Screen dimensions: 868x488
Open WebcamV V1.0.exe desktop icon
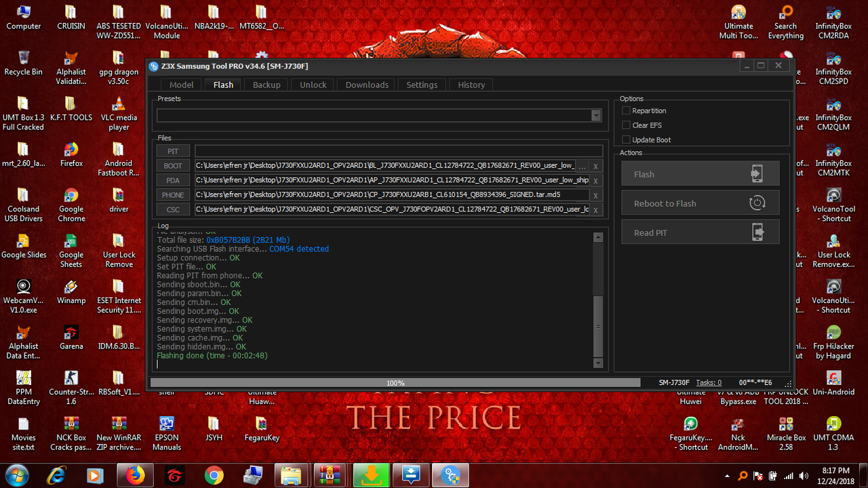(x=23, y=296)
